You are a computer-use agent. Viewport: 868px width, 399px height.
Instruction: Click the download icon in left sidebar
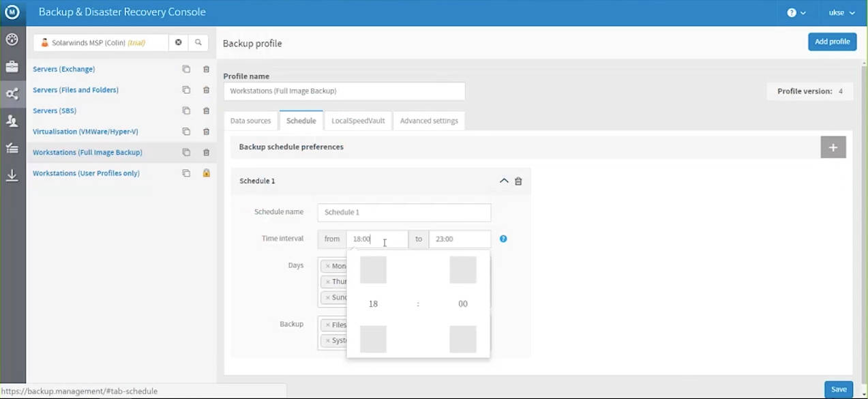[x=12, y=176]
